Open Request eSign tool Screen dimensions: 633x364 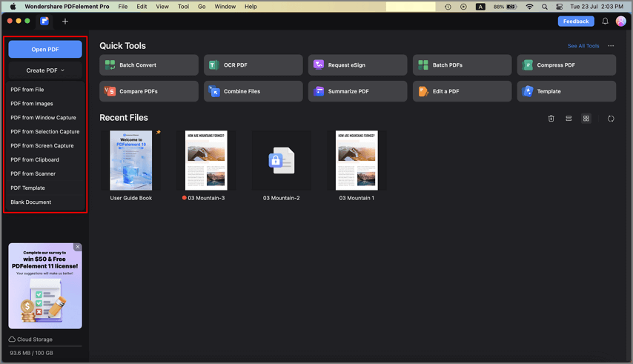point(357,65)
